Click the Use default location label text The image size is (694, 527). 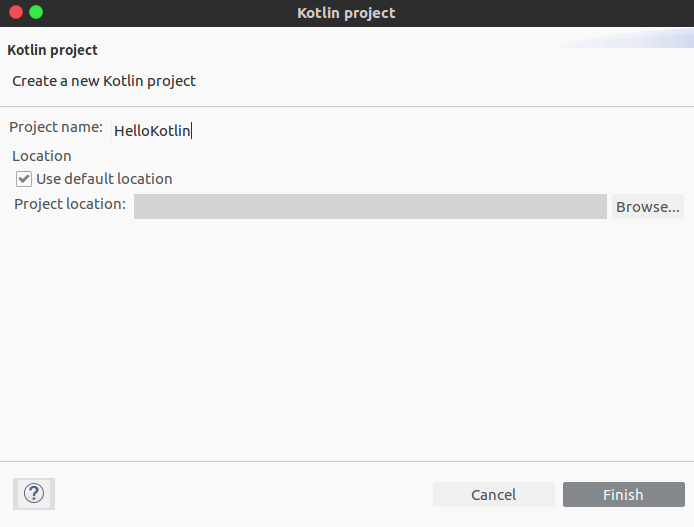coord(104,179)
